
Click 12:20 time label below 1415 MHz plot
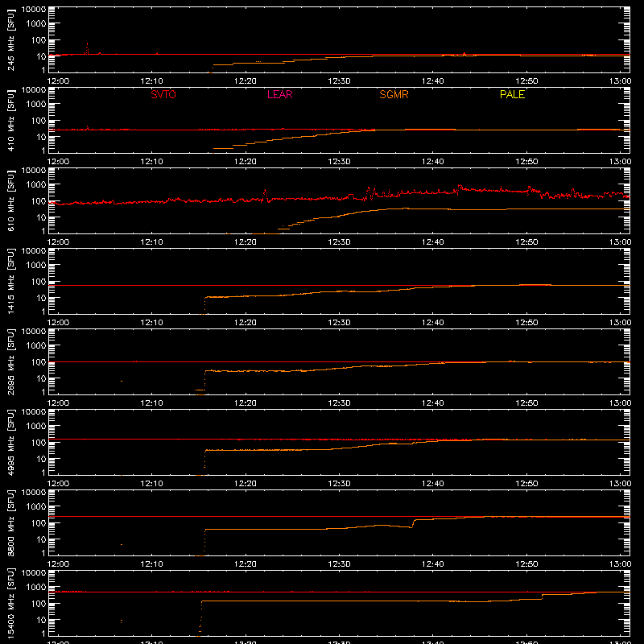[246, 323]
